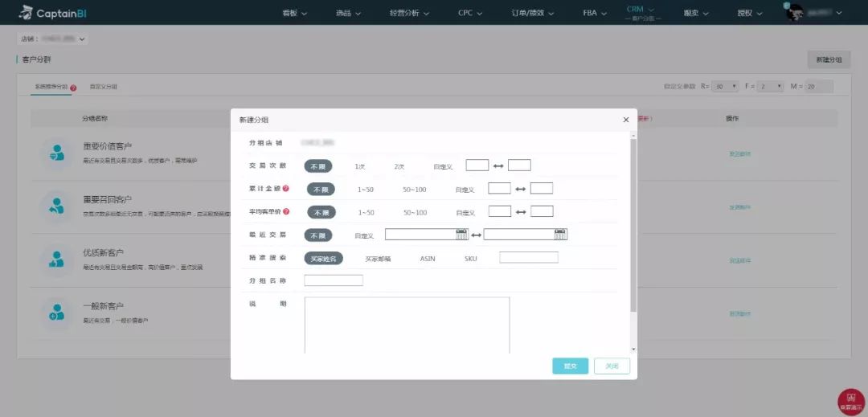
Task: Select 不限 for 累计金额
Action: point(321,189)
